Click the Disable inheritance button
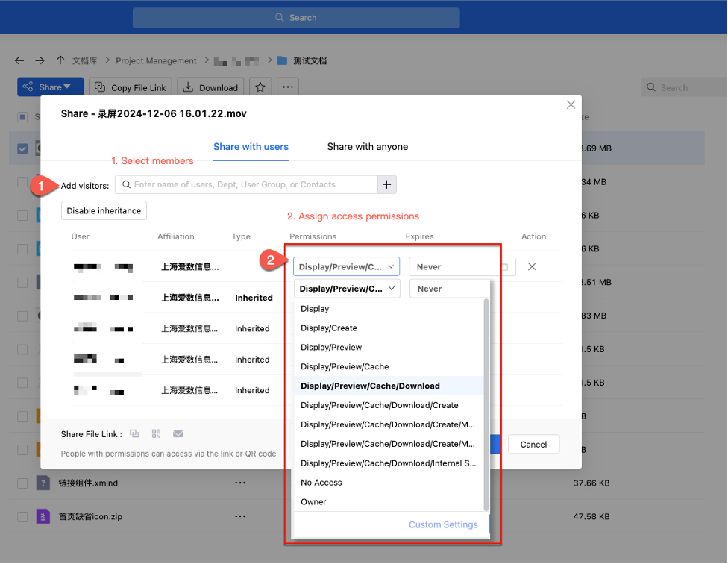Screen dimensions: 728x564 [104, 211]
